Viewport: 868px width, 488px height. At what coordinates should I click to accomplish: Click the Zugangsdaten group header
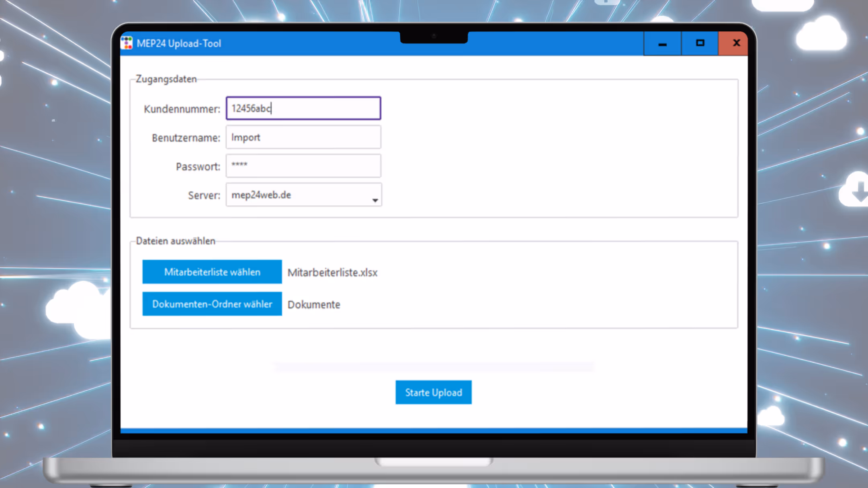point(166,79)
